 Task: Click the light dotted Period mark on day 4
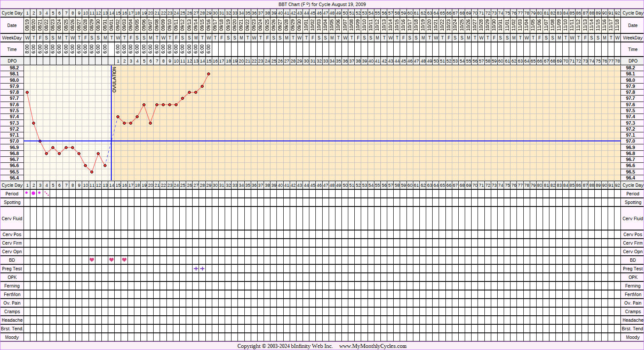click(x=47, y=194)
